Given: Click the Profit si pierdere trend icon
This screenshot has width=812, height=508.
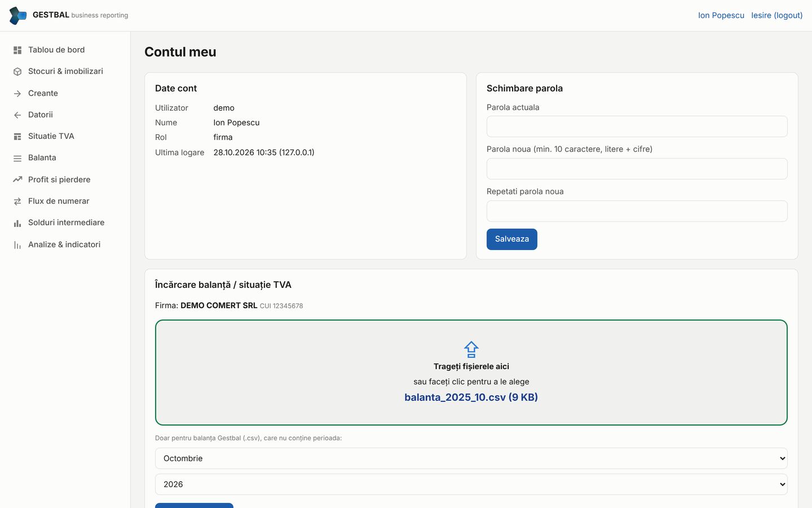Looking at the screenshot, I should [17, 179].
